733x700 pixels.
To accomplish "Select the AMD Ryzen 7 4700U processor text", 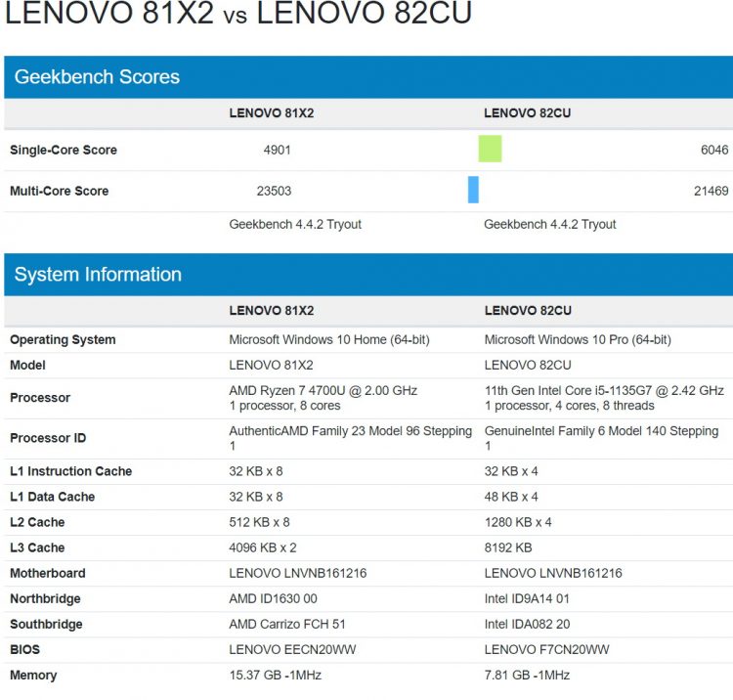I will click(323, 391).
